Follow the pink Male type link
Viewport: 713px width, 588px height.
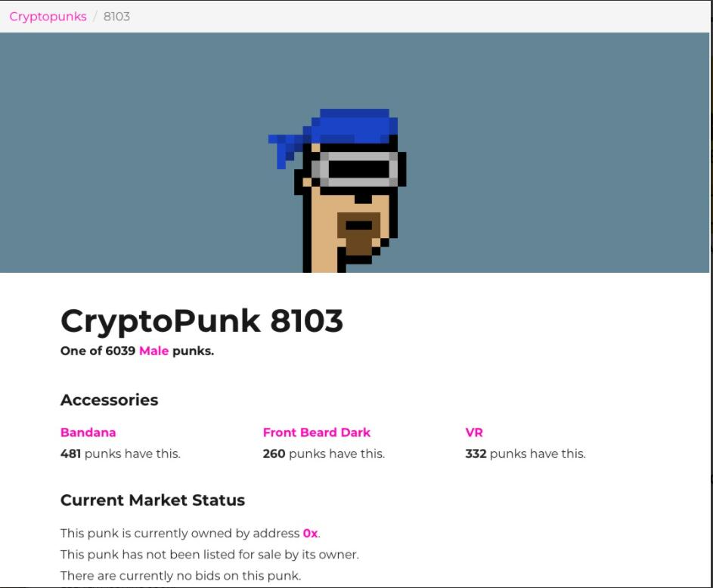(x=153, y=351)
